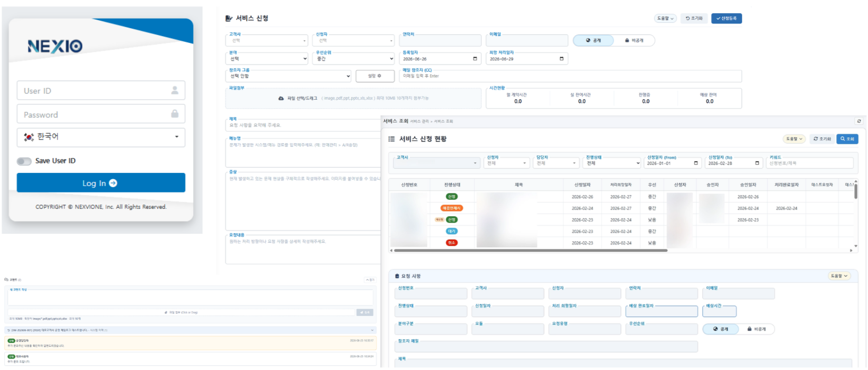The width and height of the screenshot is (868, 370).
Task: Select 공개 in the 요청 사항 panel
Action: [721, 329]
